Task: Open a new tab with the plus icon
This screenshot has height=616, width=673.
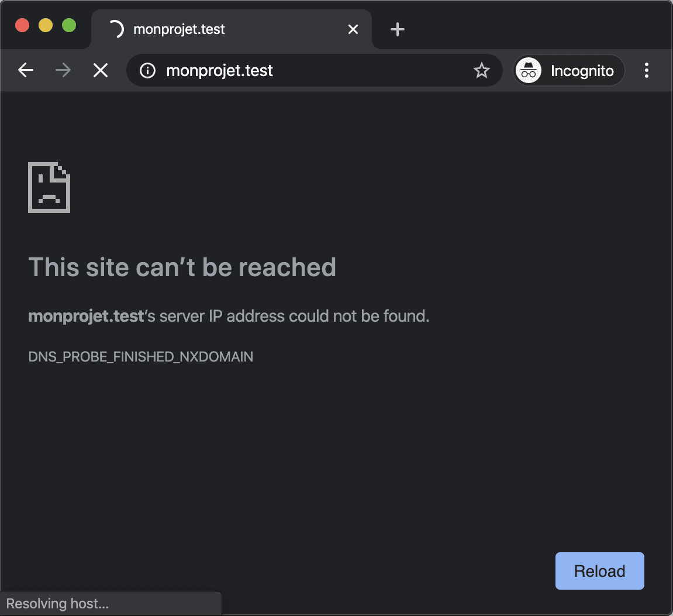Action: click(x=398, y=29)
